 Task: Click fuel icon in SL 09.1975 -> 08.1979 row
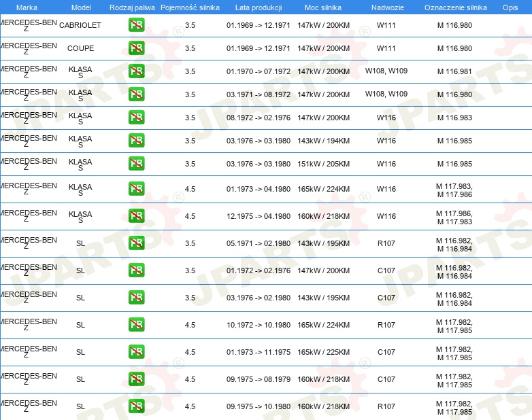click(x=136, y=379)
